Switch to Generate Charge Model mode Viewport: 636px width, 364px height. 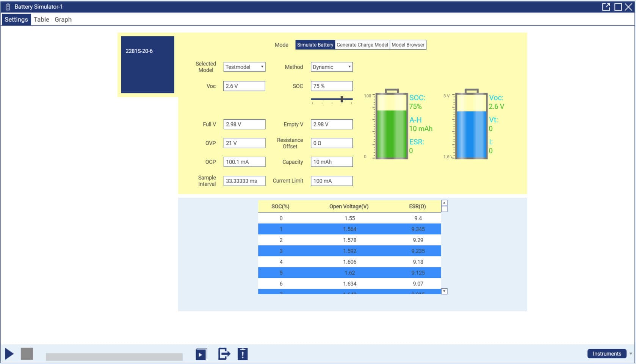[x=362, y=44]
